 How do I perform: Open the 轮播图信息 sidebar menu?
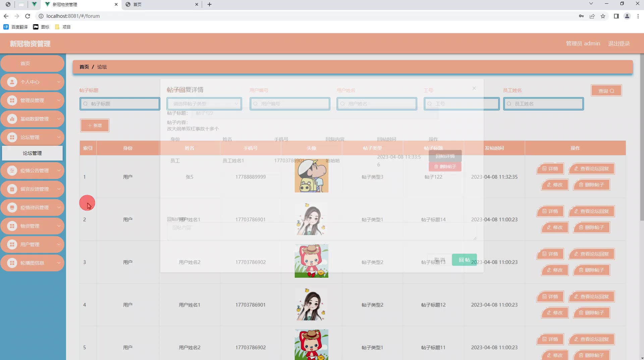point(32,263)
